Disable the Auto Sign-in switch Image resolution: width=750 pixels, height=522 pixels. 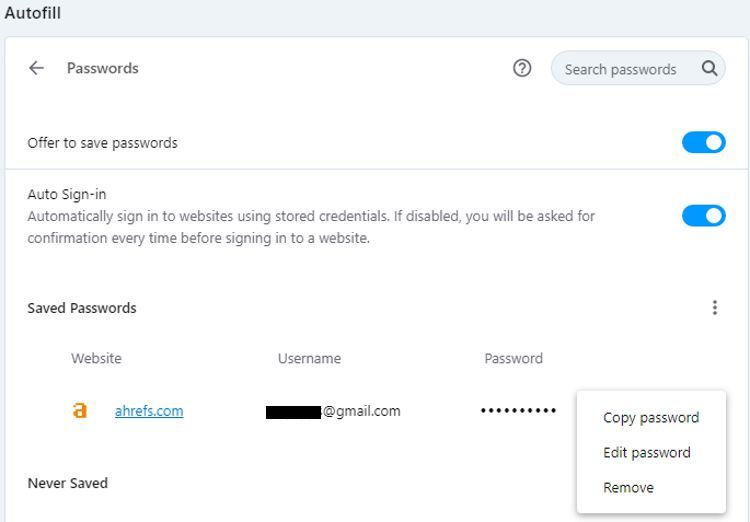[x=703, y=215]
